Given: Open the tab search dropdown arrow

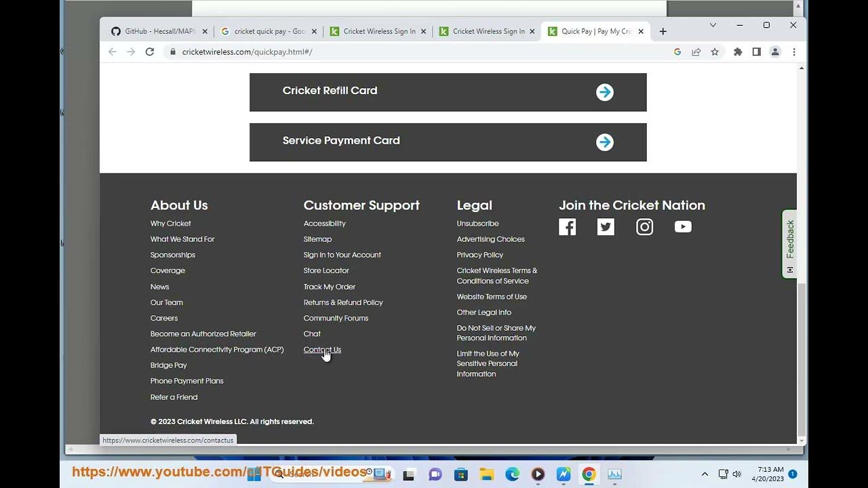Looking at the screenshot, I should [713, 25].
